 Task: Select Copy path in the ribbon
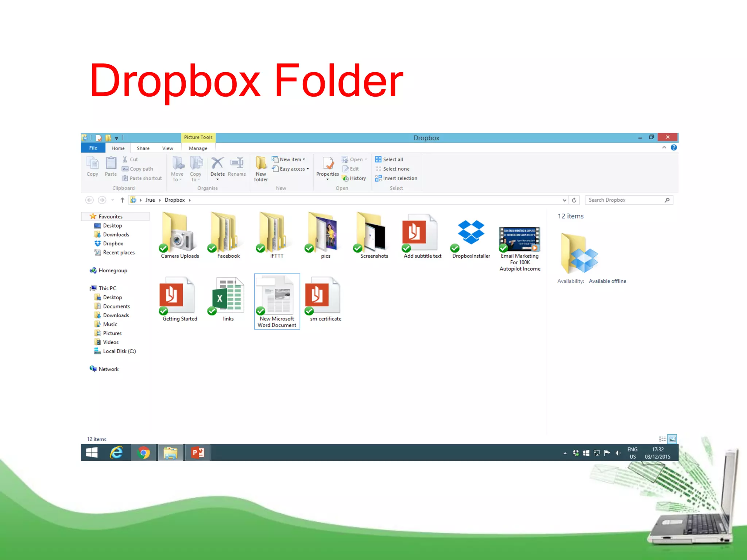138,169
